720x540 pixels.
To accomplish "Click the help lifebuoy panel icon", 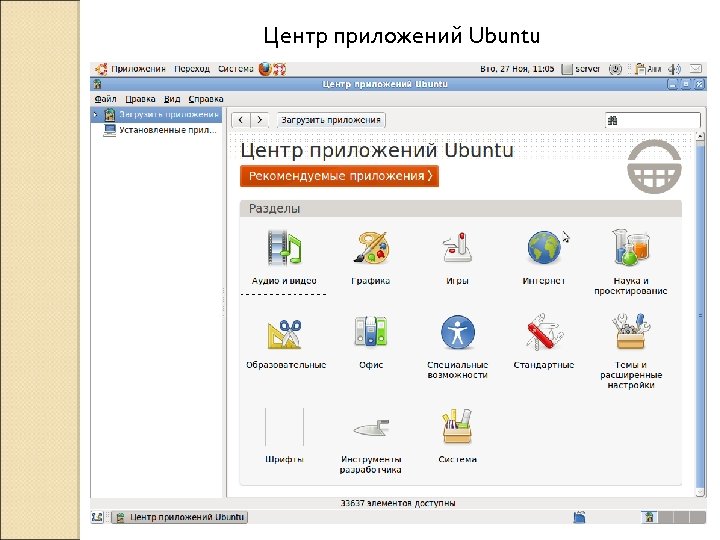I will (x=280, y=69).
